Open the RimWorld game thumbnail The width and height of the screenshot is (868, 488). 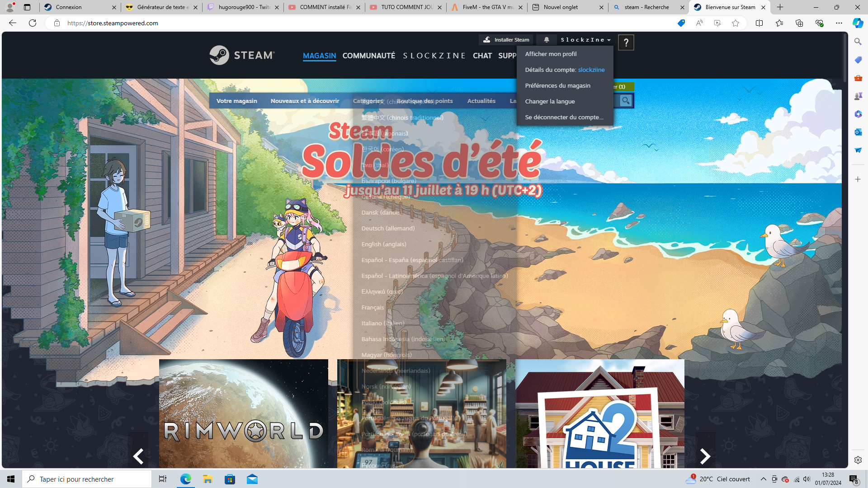click(x=243, y=413)
